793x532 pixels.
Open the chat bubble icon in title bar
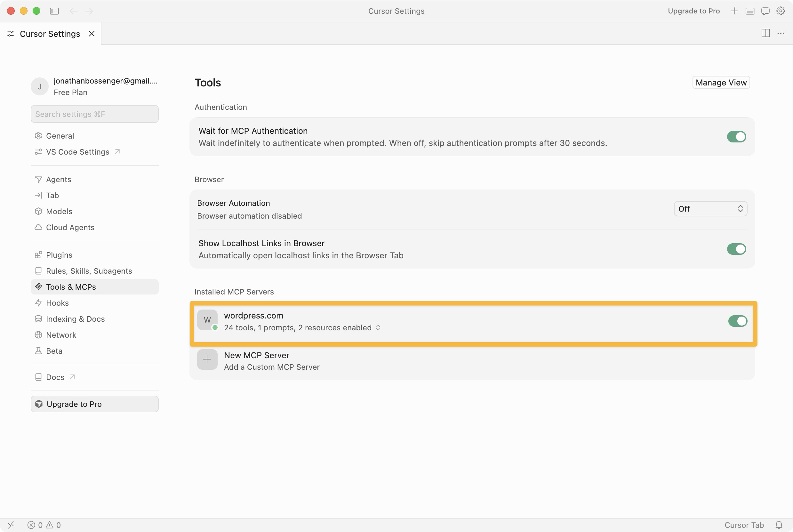click(765, 11)
